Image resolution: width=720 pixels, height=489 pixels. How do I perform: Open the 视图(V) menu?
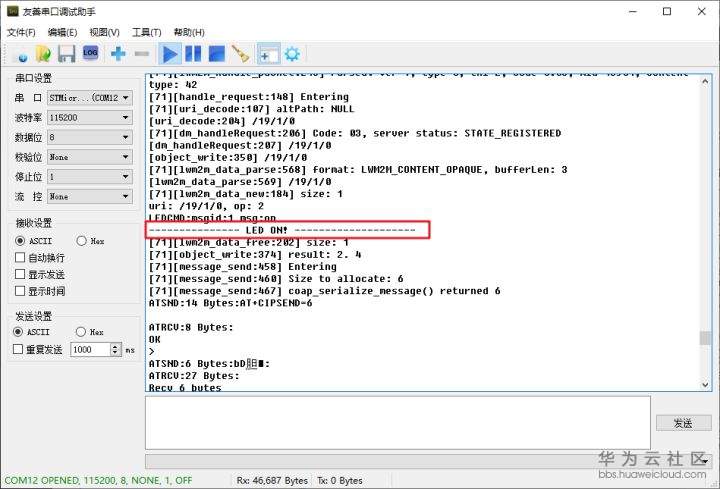104,32
